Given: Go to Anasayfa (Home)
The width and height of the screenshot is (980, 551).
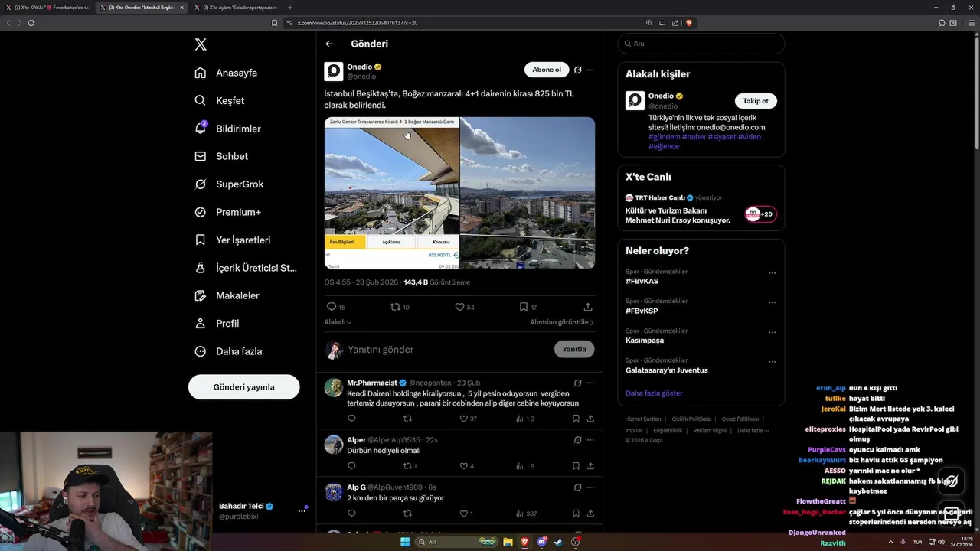Looking at the screenshot, I should click(226, 73).
